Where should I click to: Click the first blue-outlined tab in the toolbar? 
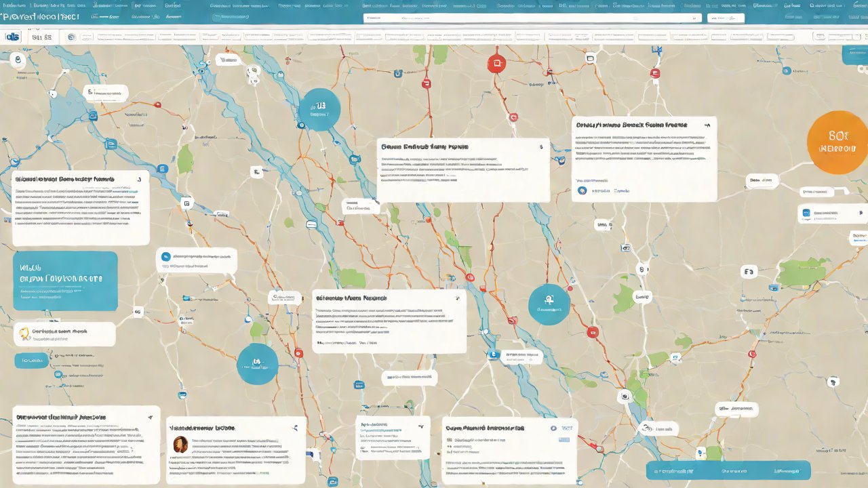click(12, 37)
